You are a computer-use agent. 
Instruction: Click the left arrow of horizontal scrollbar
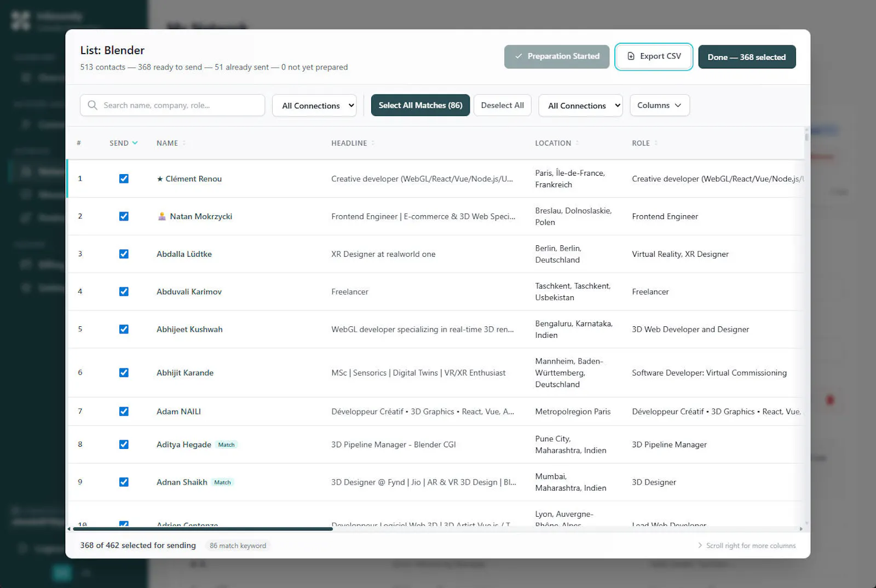point(69,529)
